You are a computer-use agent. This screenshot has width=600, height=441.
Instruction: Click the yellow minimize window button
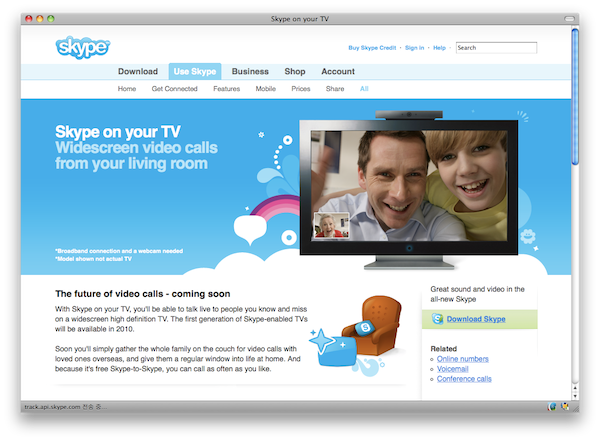(40, 18)
